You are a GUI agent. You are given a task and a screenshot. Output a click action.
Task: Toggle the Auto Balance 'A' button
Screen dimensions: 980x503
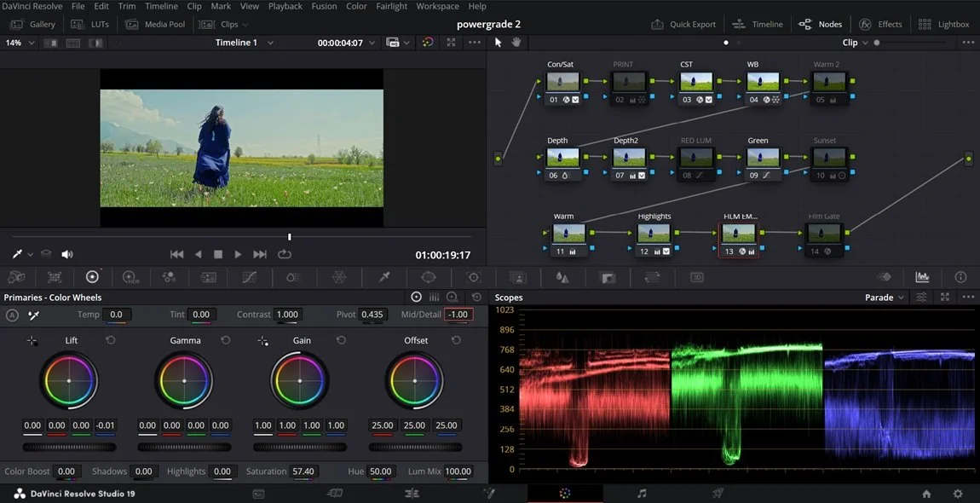click(12, 315)
